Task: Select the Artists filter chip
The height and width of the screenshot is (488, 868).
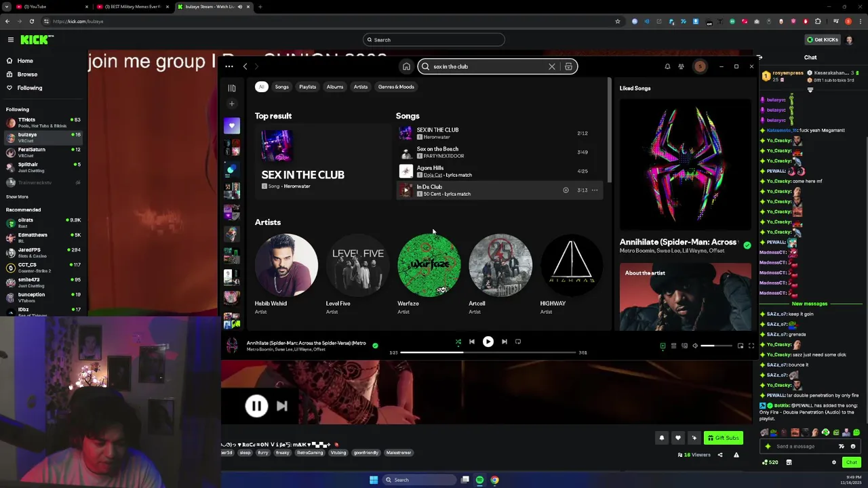Action: coord(360,87)
